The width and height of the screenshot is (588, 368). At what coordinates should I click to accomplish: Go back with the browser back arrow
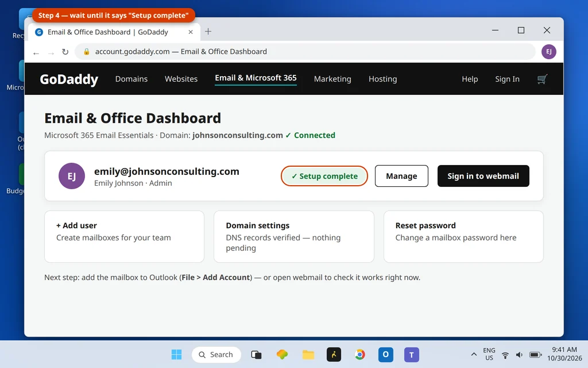coord(36,53)
